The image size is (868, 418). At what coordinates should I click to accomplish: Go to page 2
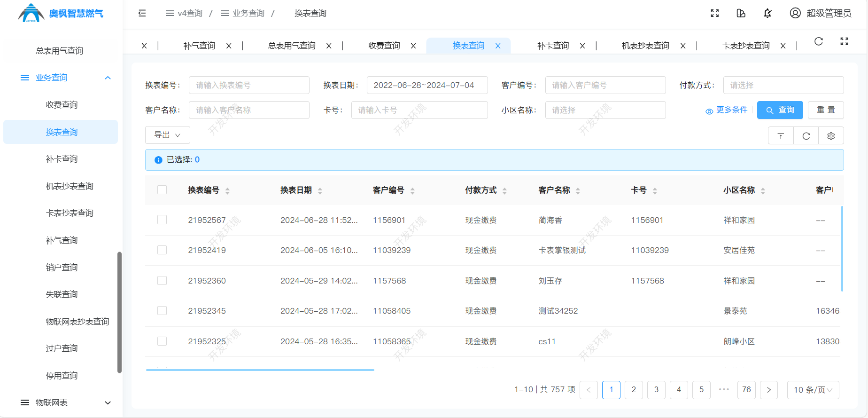pyautogui.click(x=634, y=390)
